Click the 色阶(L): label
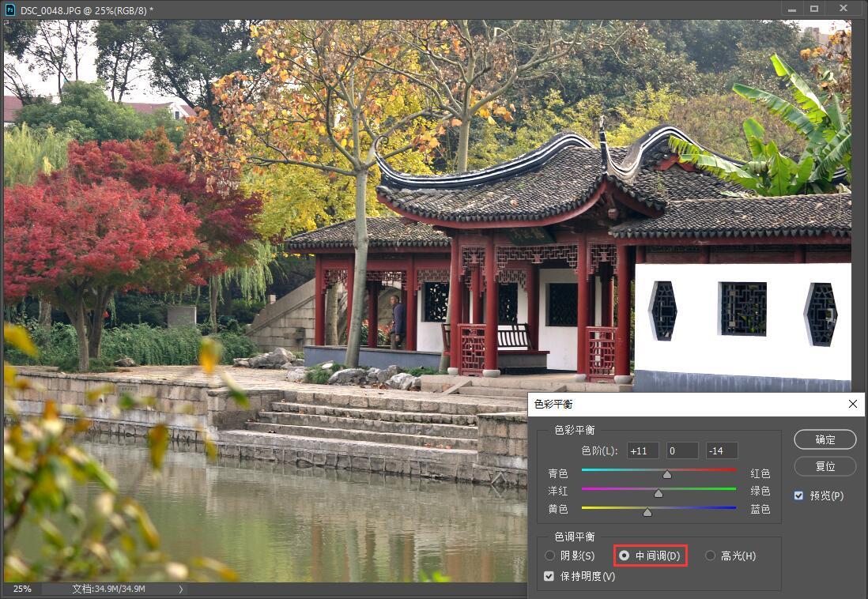 click(x=599, y=450)
